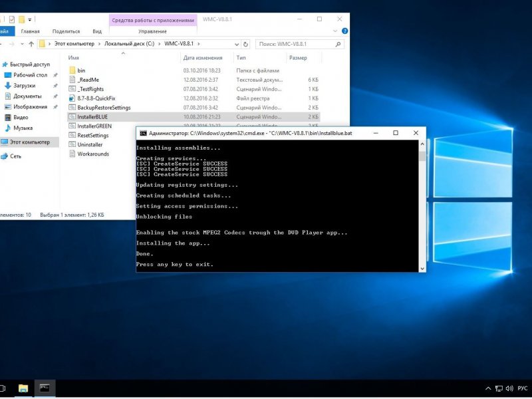The width and height of the screenshot is (532, 399).
Task: Click the folder icon in the address bar
Action: point(42,44)
